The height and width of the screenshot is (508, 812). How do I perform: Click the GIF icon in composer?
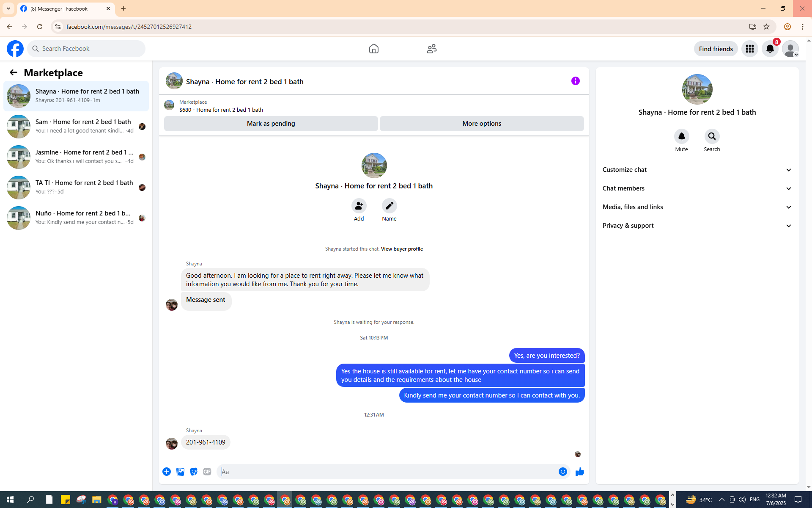coord(207,472)
